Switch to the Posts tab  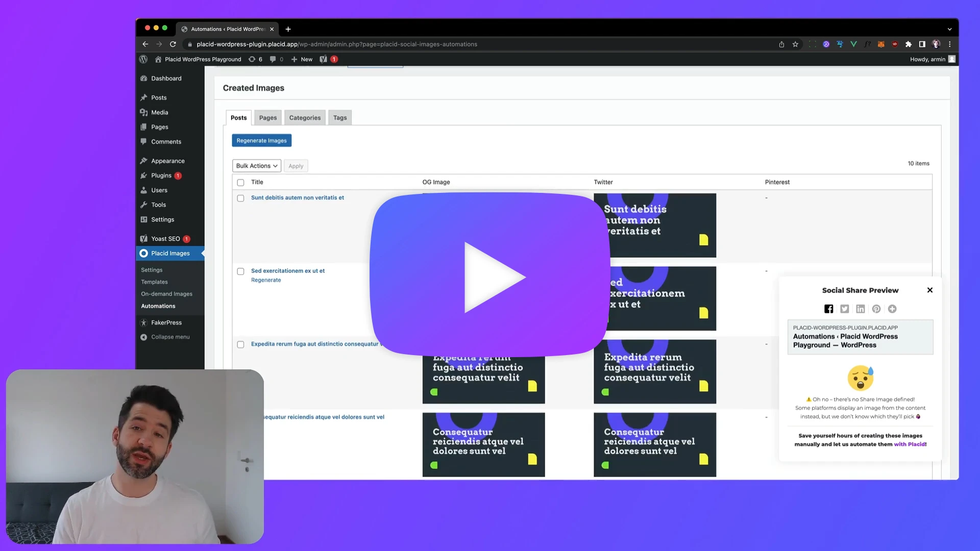tap(238, 118)
